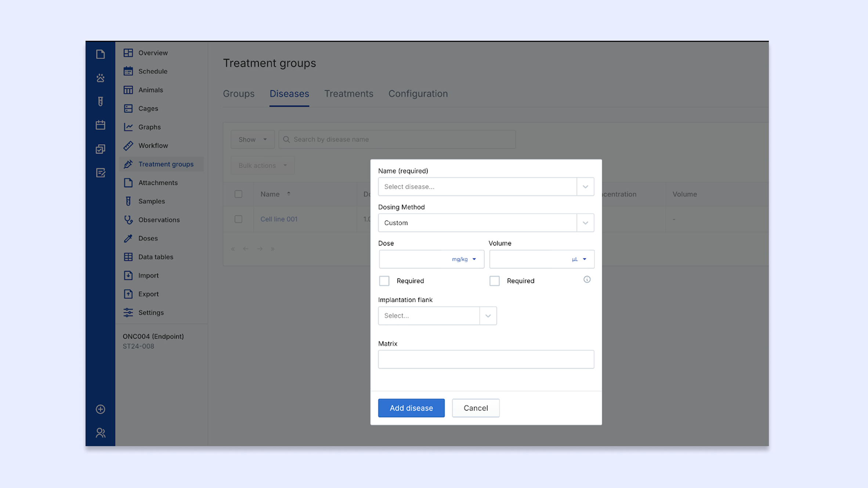Click the paw animals icon in left rail
Screen dimensions: 868x488
[100, 78]
